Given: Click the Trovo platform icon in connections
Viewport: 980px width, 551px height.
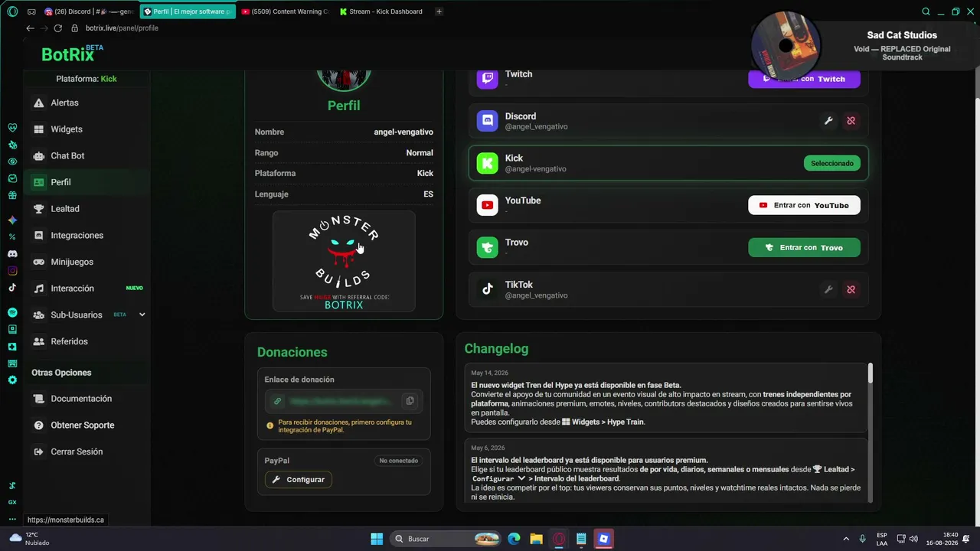Looking at the screenshot, I should point(488,247).
